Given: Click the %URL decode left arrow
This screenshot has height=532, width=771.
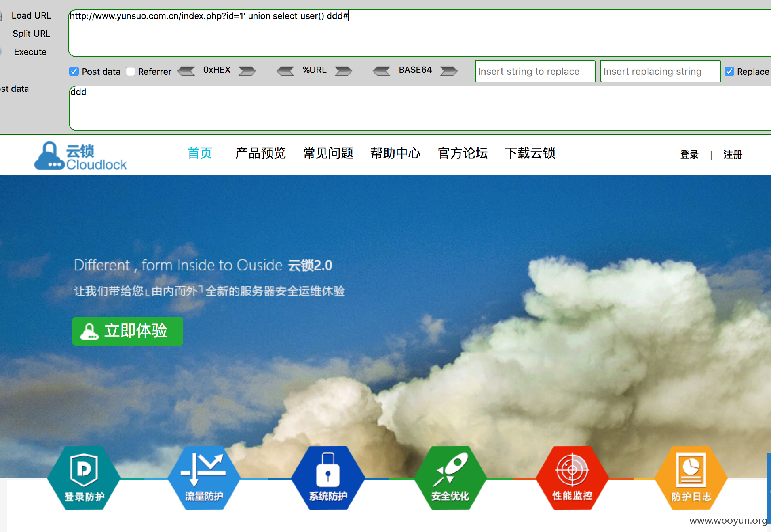Looking at the screenshot, I should coord(286,71).
